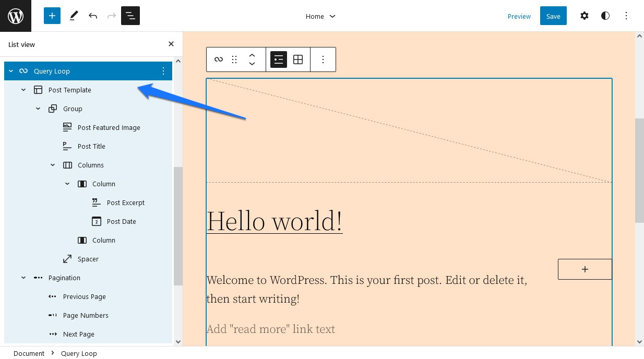Open Query Loop options via three-dot menu
This screenshot has height=359, width=644.
pos(163,71)
